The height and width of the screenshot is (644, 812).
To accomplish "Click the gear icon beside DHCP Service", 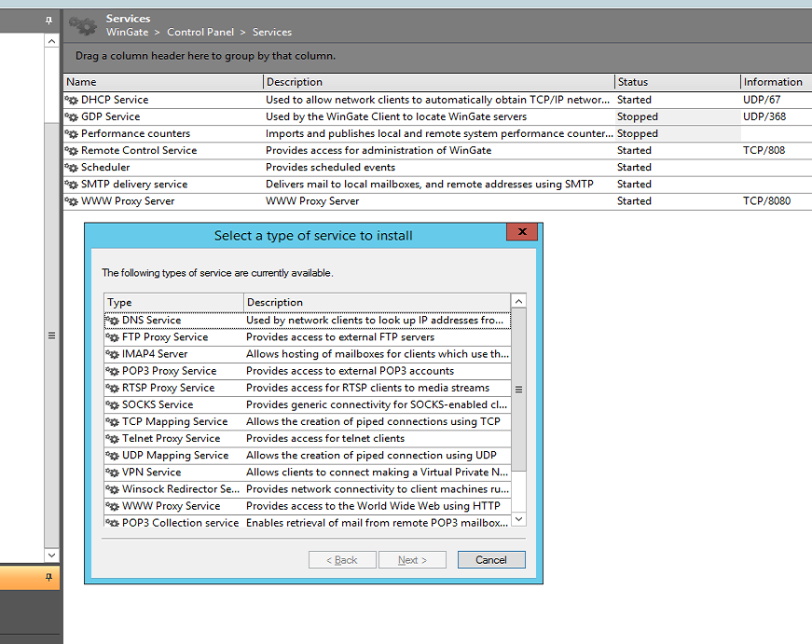I will tap(72, 100).
